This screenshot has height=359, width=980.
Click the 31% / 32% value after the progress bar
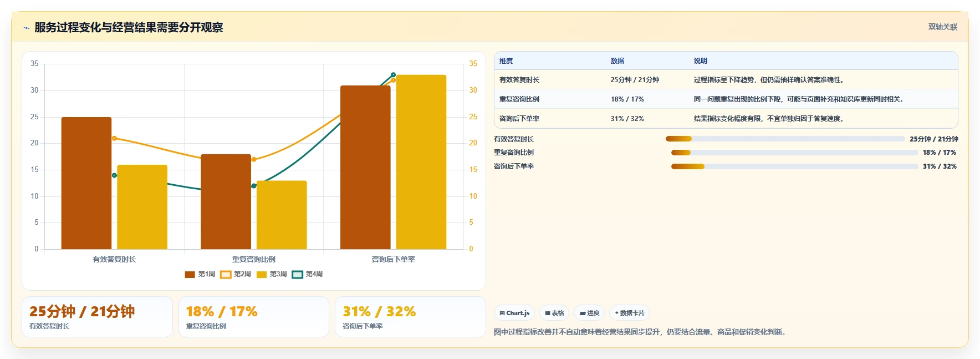[939, 166]
